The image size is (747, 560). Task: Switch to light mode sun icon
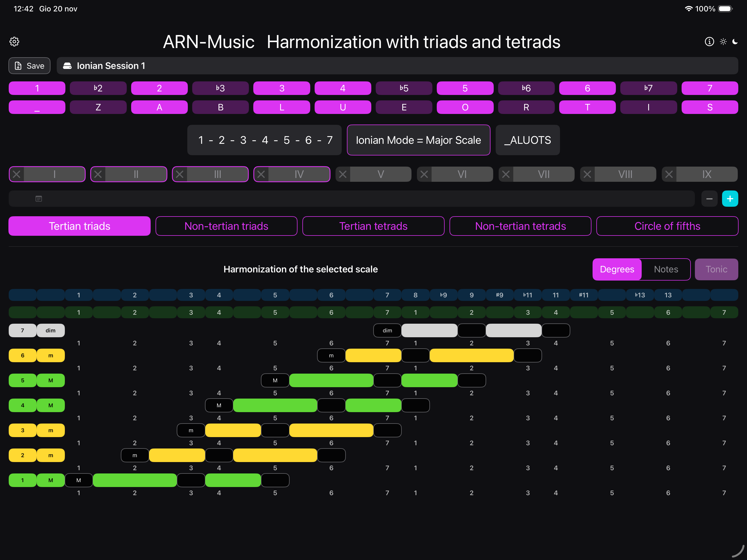click(723, 42)
